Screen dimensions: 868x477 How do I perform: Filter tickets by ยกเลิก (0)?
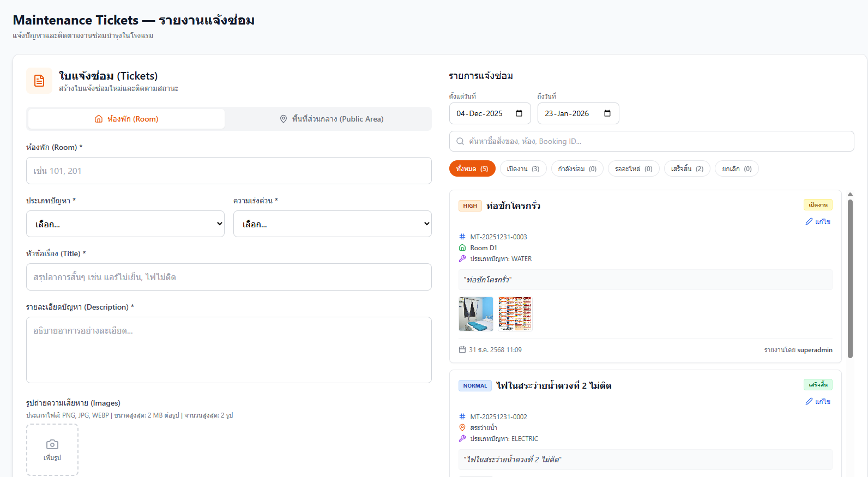pos(736,169)
